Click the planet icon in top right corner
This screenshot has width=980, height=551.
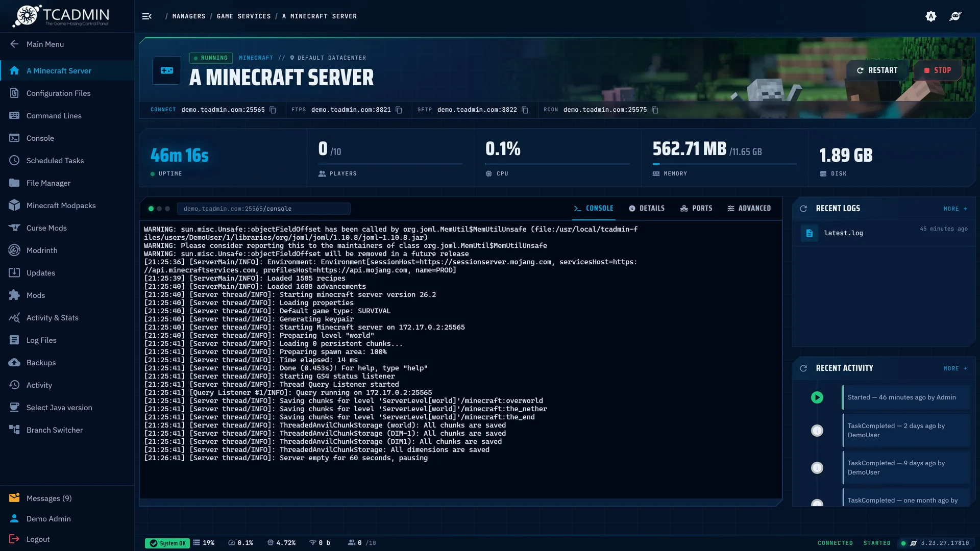pos(955,16)
